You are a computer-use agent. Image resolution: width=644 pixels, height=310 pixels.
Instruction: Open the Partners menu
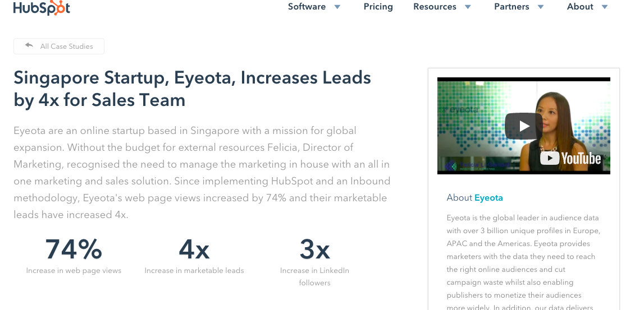tap(511, 7)
